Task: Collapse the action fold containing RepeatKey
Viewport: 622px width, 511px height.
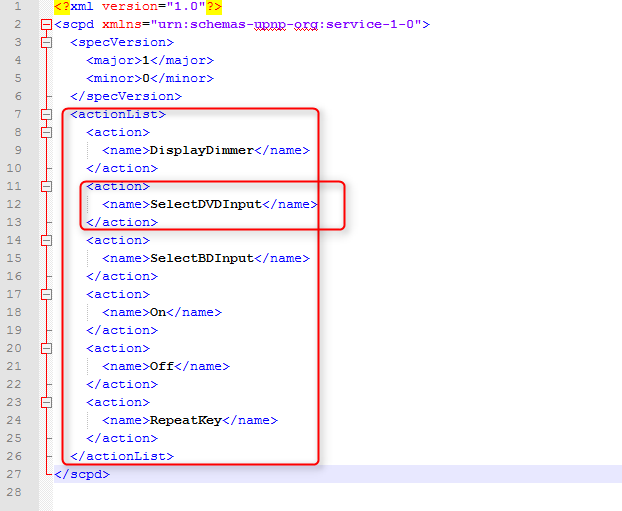Action: click(x=46, y=402)
